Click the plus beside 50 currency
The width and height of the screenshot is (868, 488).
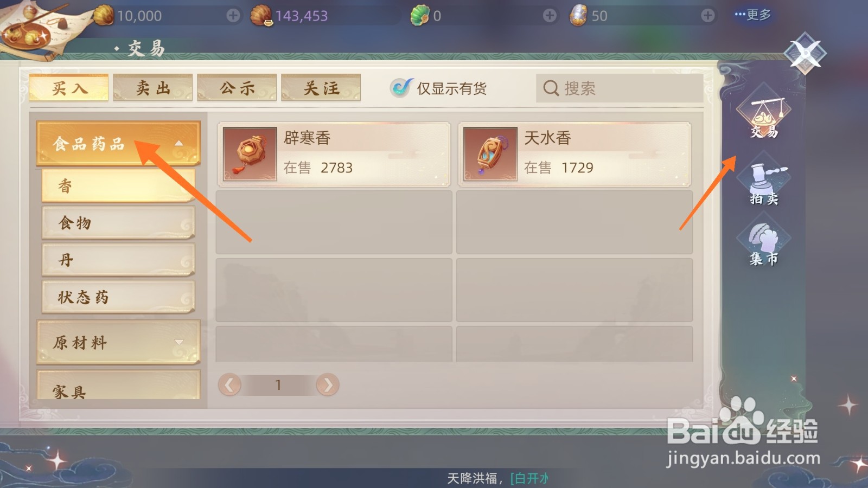click(707, 16)
